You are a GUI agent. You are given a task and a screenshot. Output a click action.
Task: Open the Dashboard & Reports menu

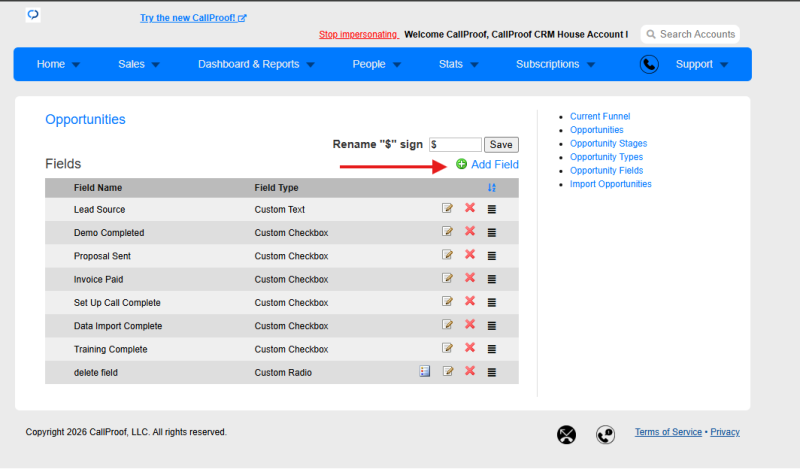tap(256, 64)
